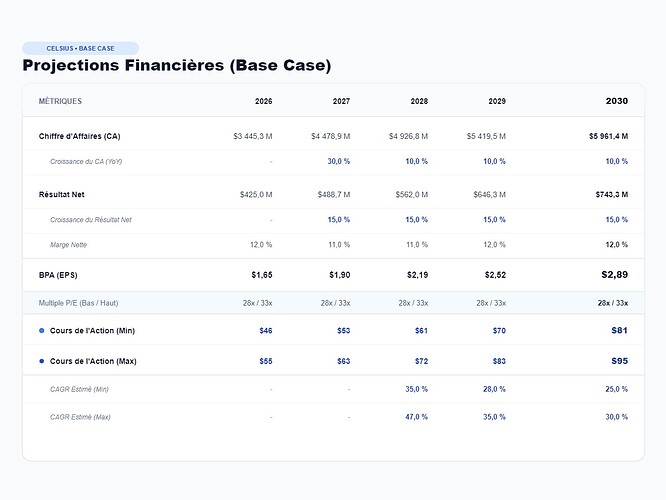Select the Résultat Net row label
This screenshot has width=666, height=500.
click(x=62, y=195)
